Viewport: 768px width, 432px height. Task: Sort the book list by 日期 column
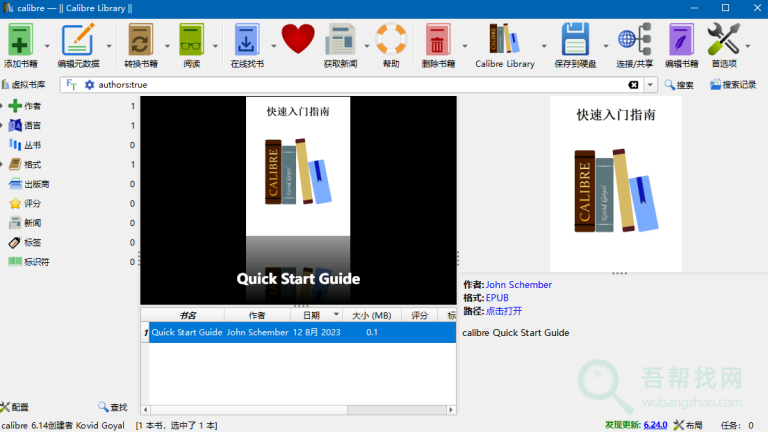click(x=310, y=315)
